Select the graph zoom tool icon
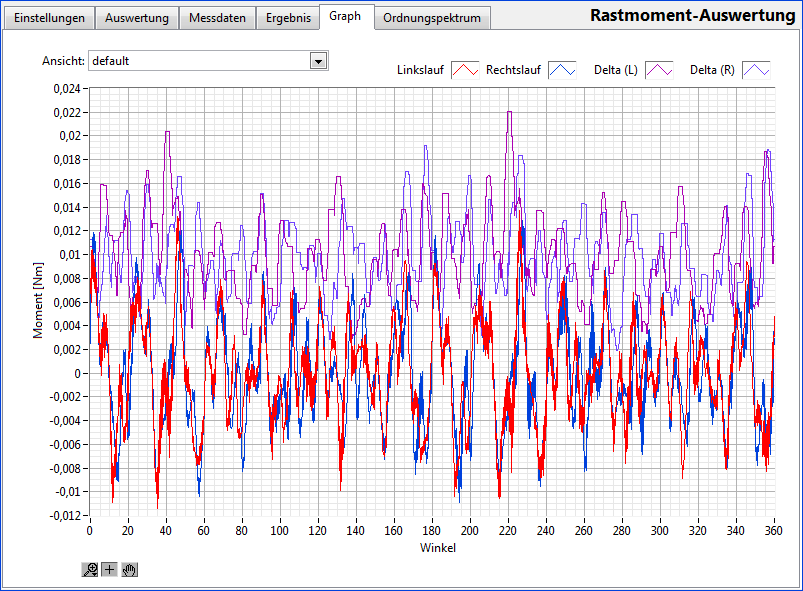Screen dimensions: 803x591 coord(90,569)
